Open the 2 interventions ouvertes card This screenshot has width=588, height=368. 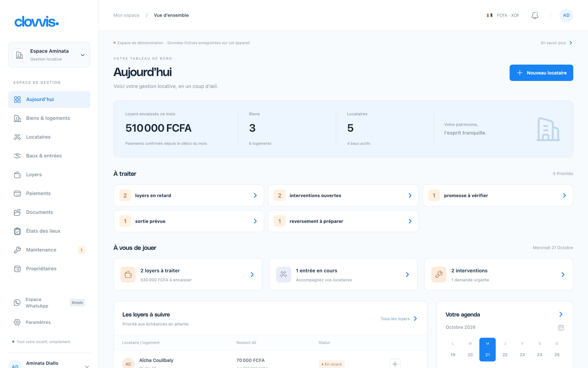coord(343,195)
